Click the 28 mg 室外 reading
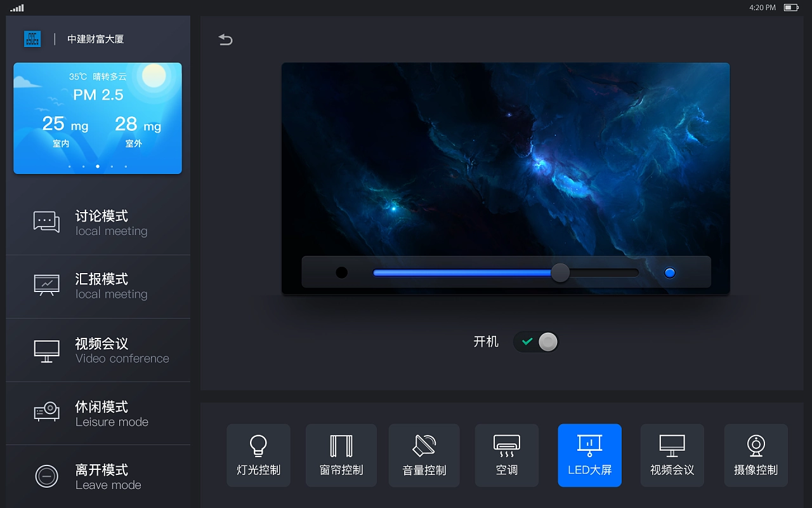Viewport: 812px width, 508px height. point(138,131)
